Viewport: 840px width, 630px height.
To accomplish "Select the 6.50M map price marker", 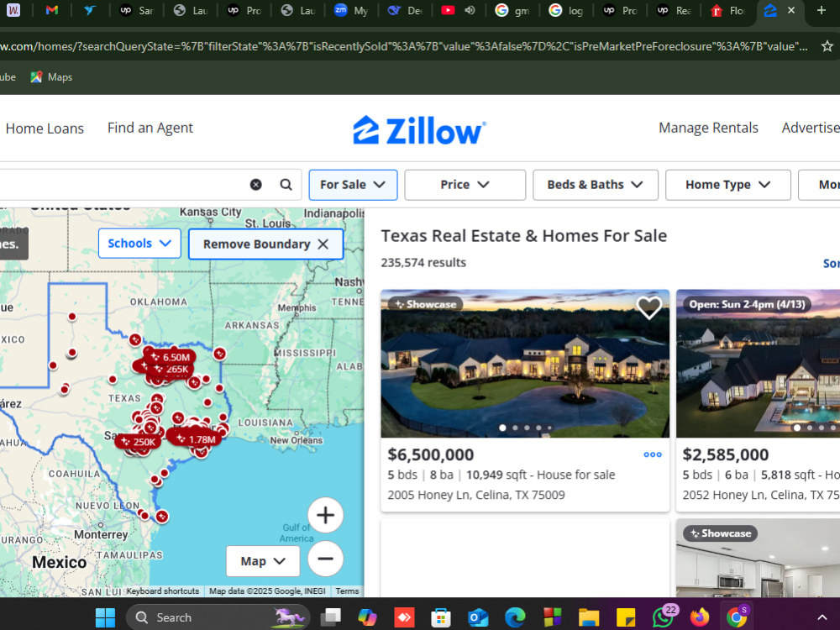I will pos(170,357).
